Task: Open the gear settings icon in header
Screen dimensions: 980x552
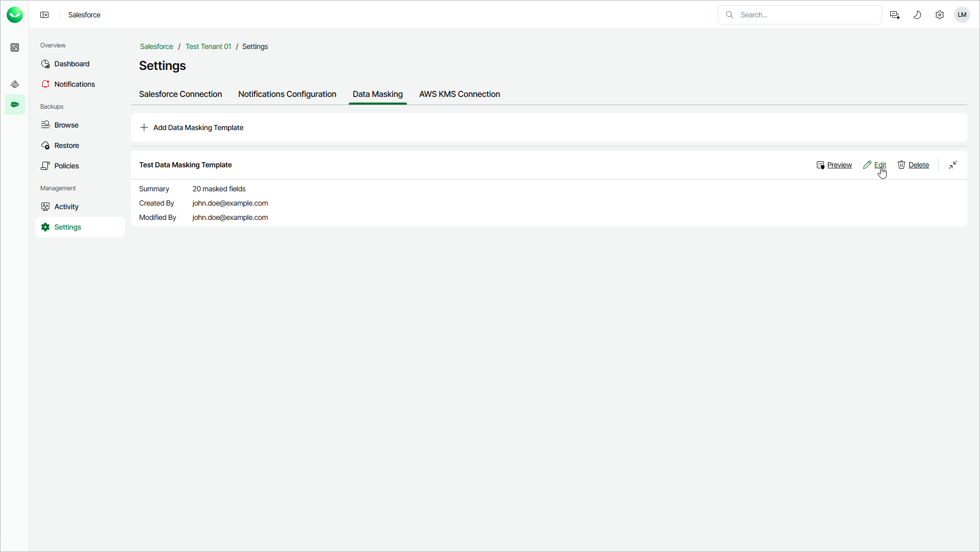Action: 939,15
